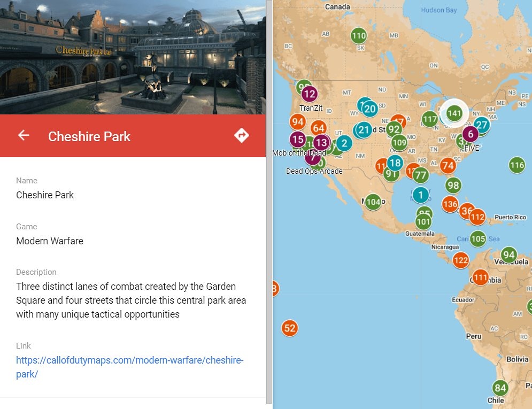The image size is (532, 409).
Task: Click the Hudson Bay map label
Action: coord(438,10)
